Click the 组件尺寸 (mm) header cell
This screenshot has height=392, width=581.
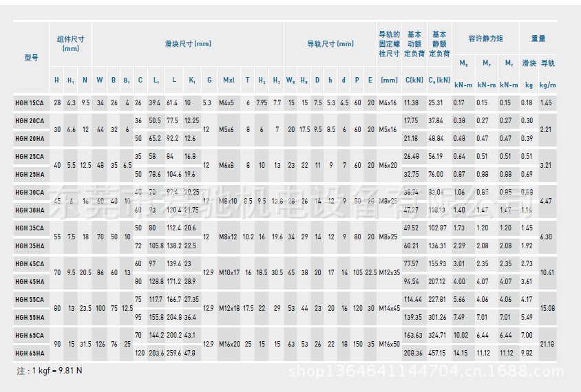[70, 44]
